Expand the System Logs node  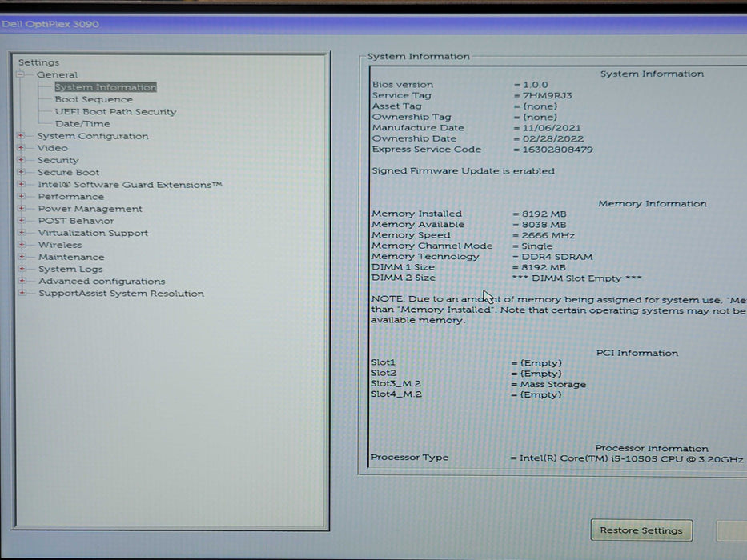click(22, 269)
